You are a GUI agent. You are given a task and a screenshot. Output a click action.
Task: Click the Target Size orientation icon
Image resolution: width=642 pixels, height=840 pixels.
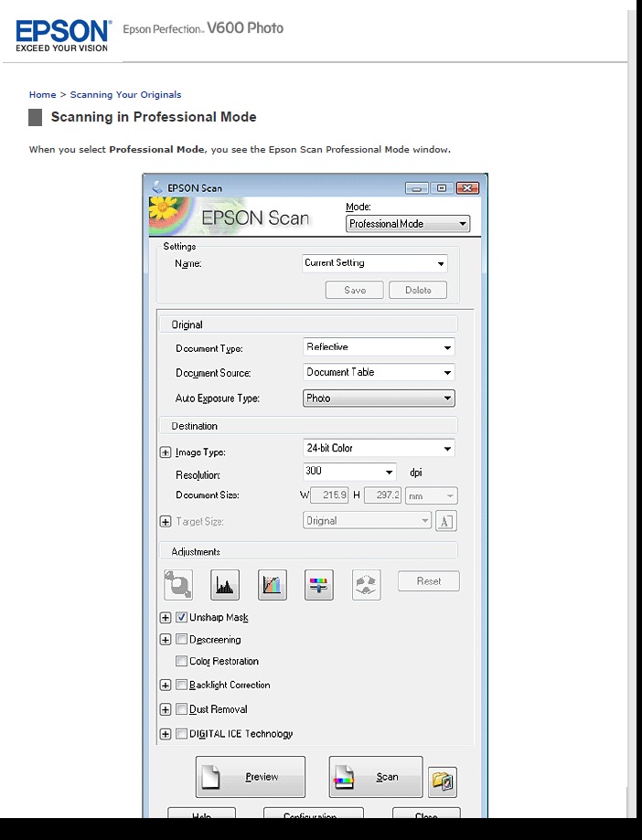[446, 521]
